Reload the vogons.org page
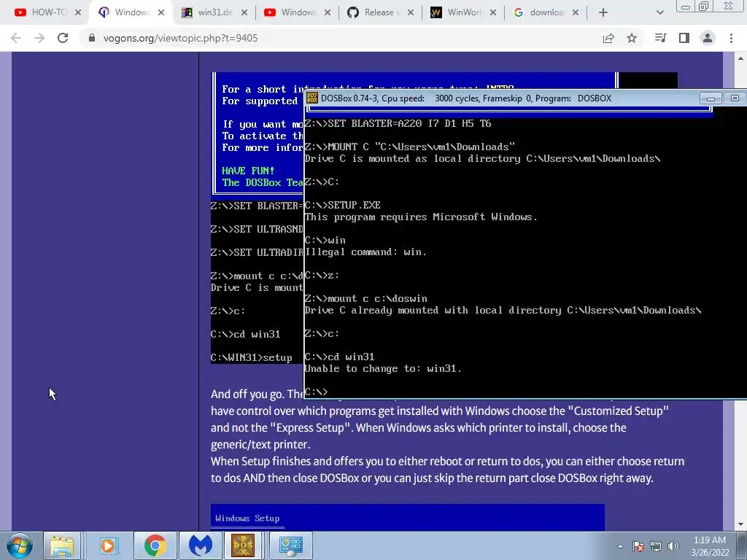The width and height of the screenshot is (747, 560). pyautogui.click(x=63, y=38)
